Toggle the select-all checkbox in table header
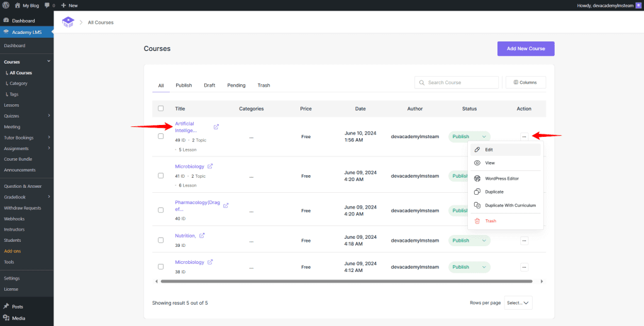The width and height of the screenshot is (644, 326). pos(161,109)
